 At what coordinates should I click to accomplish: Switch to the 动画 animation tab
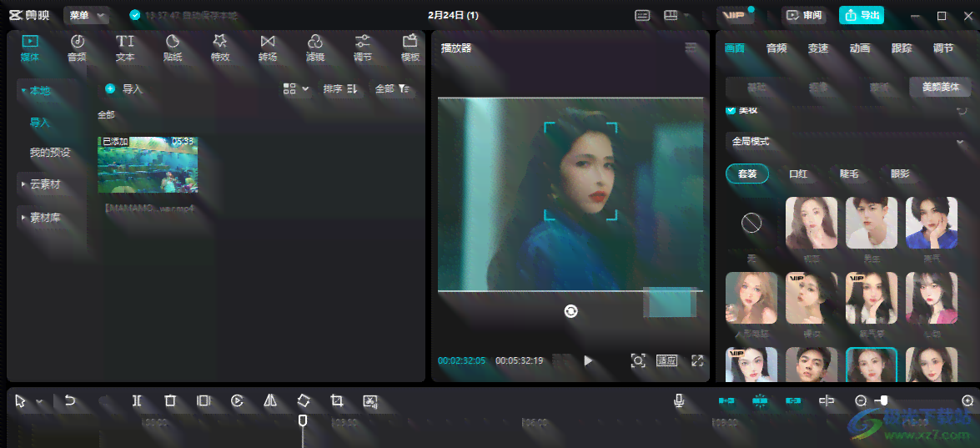pos(860,48)
